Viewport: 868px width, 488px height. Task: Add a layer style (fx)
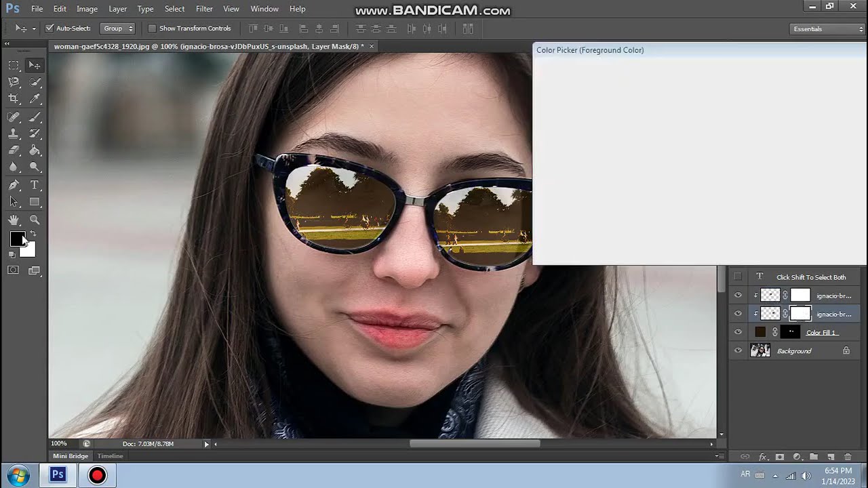point(762,457)
